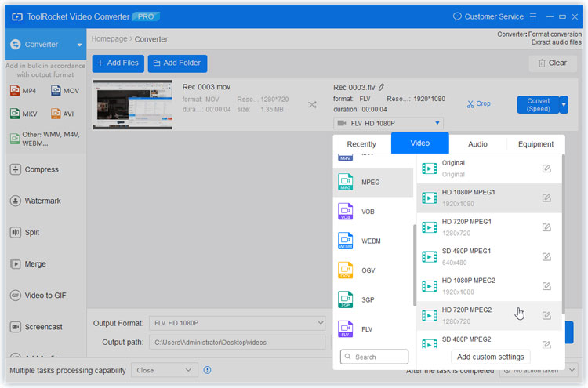Viewport: 588px width, 388px height.
Task: Select SD 480P MPEG2 preset
Action: [489, 340]
